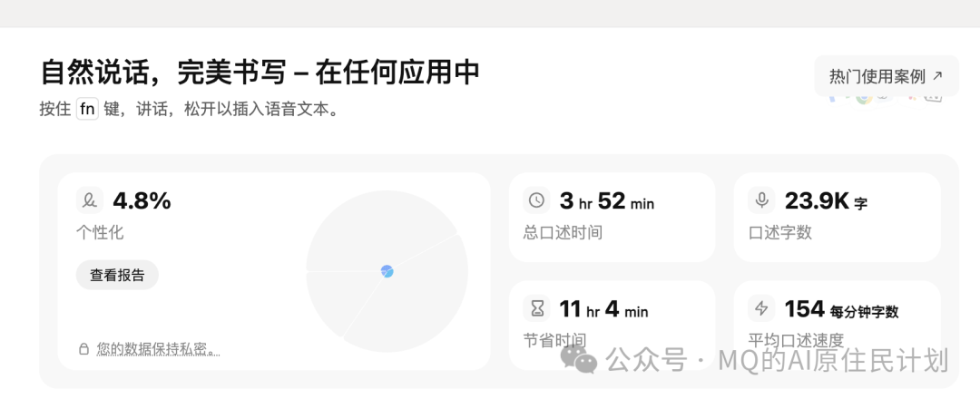Click the microphone icon beside 23.9K
980x399 pixels.
coord(761,200)
